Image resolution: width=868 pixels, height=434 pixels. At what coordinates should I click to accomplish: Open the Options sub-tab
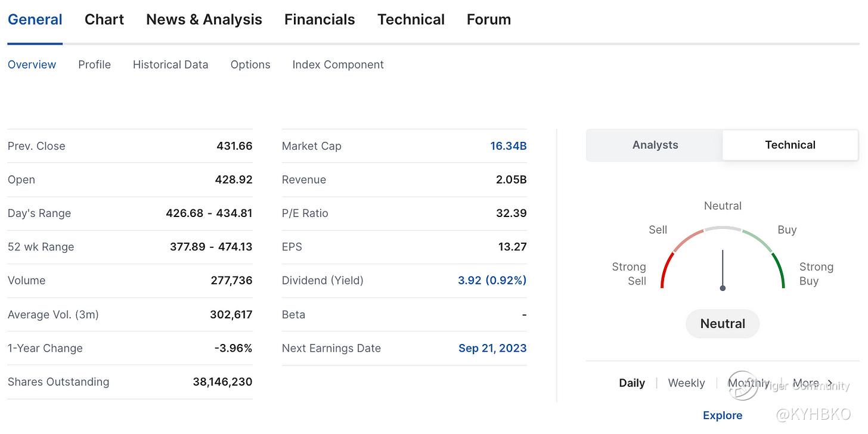click(x=250, y=64)
